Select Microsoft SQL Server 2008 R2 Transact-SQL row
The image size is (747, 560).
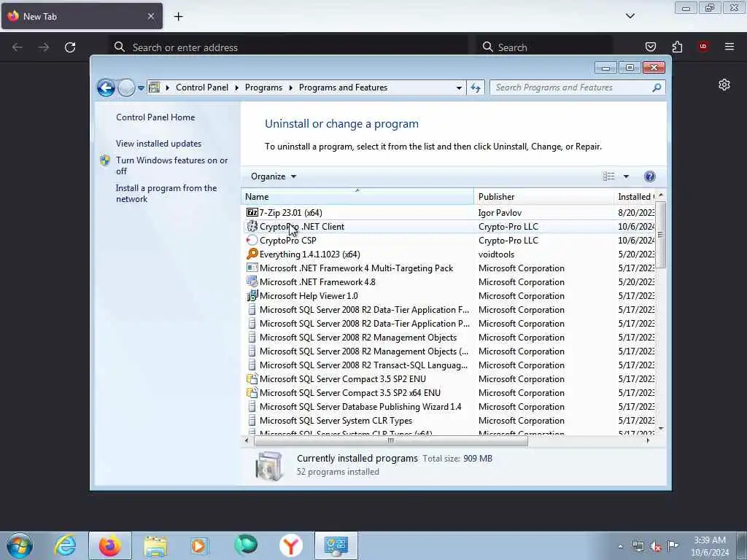point(449,365)
